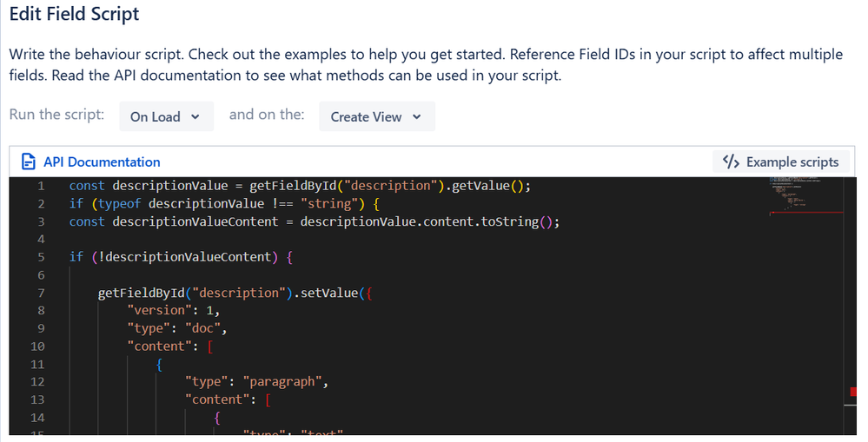Image resolution: width=868 pixels, height=442 pixels.
Task: Click line number 5 in the gutter
Action: pos(41,257)
